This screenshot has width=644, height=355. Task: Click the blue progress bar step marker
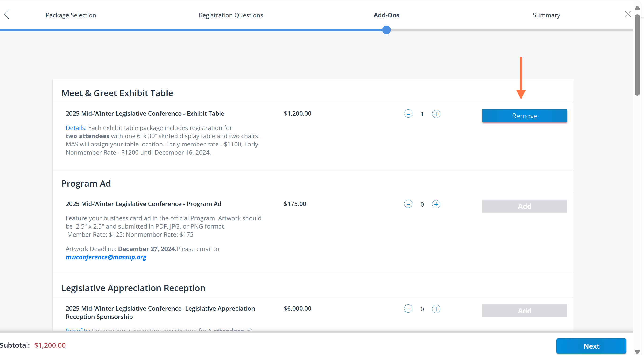tap(386, 30)
